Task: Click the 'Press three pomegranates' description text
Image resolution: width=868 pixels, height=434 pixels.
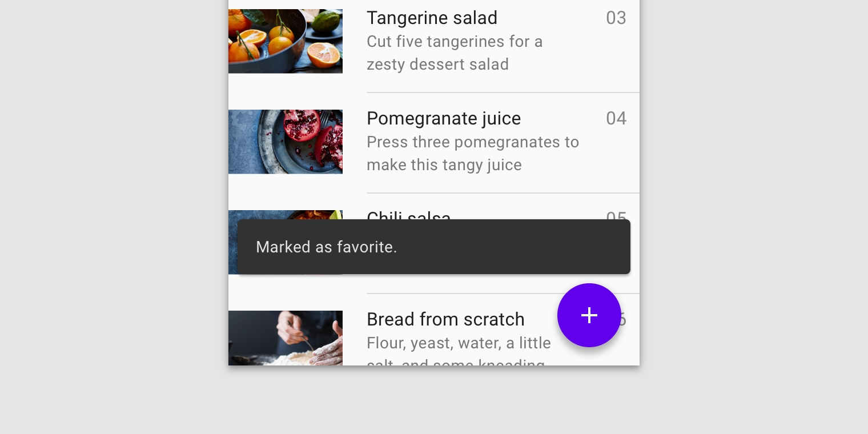Action: (x=472, y=153)
